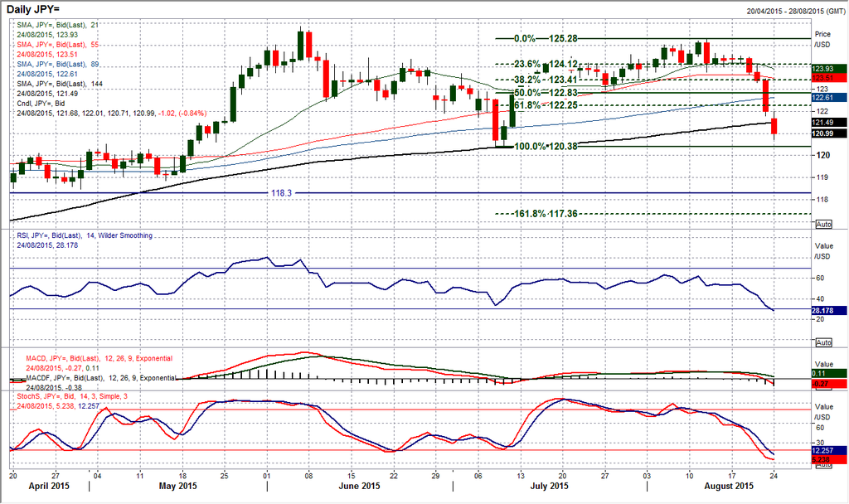Click the red 123.51 price tag
Screen dimensions: 849x504
point(829,78)
